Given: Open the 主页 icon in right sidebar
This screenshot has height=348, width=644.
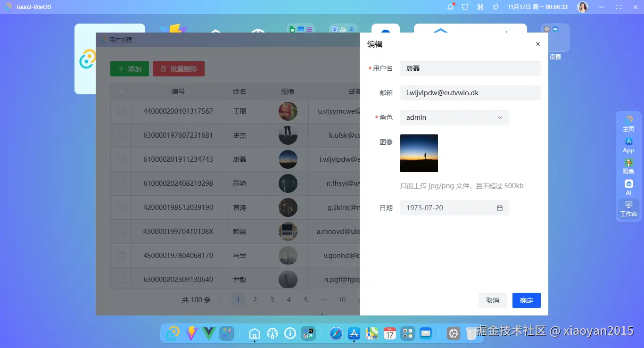Looking at the screenshot, I should click(x=628, y=124).
